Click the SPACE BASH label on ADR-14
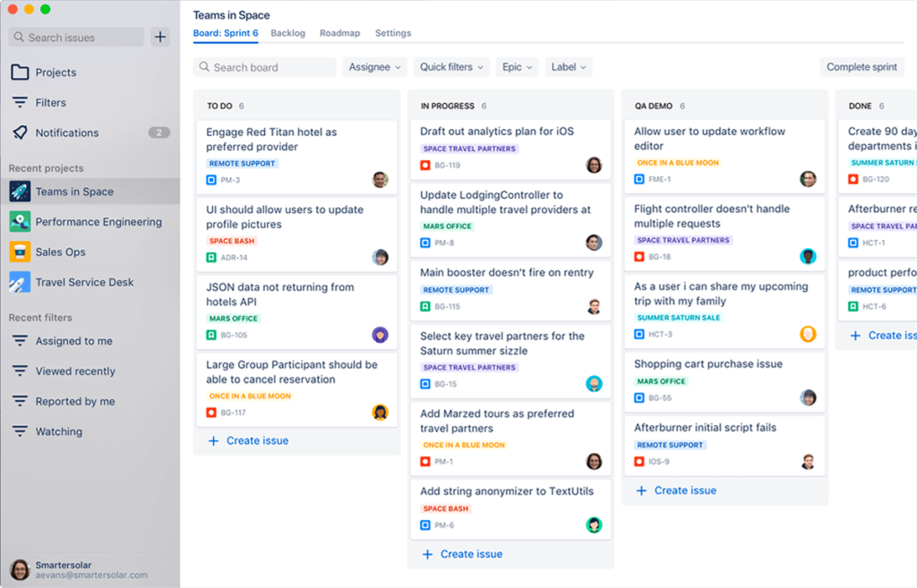 pos(232,241)
